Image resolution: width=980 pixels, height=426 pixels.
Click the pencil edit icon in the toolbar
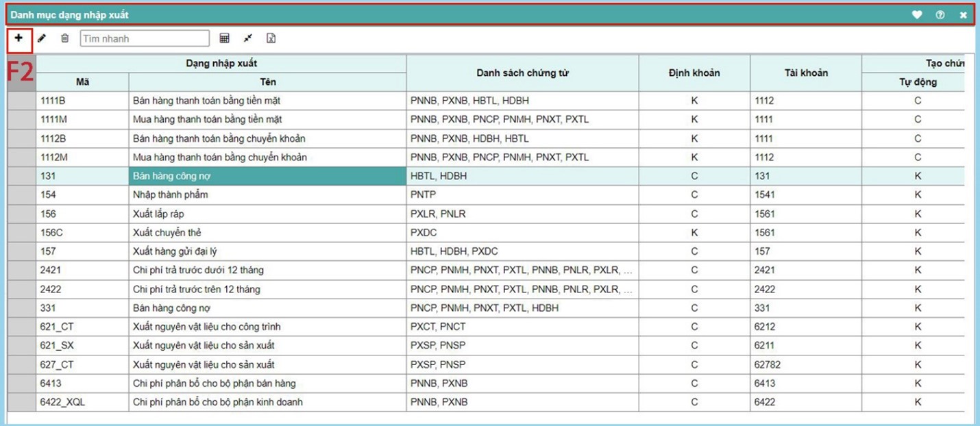(x=42, y=38)
